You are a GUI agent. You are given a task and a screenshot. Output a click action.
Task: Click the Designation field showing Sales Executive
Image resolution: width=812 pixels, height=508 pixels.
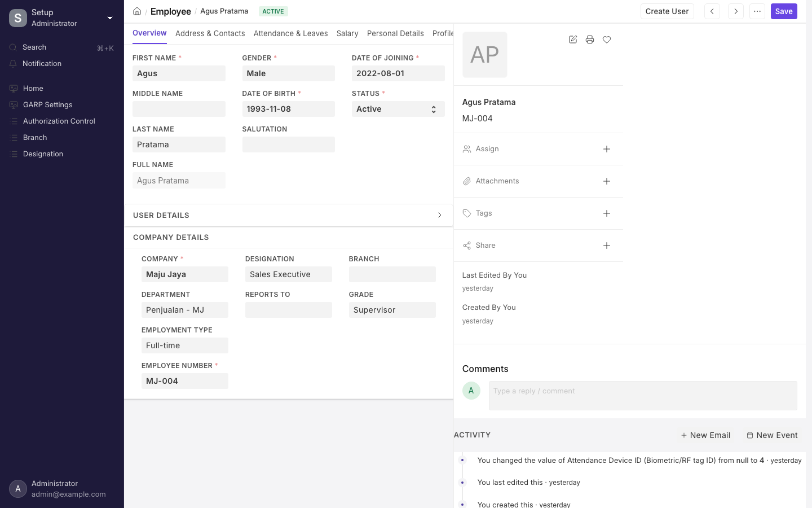coord(289,274)
